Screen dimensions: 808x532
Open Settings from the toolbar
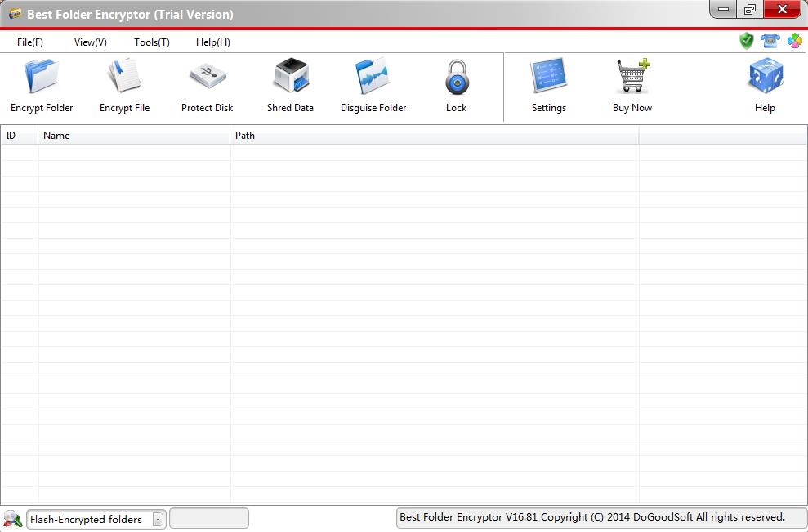tap(549, 86)
